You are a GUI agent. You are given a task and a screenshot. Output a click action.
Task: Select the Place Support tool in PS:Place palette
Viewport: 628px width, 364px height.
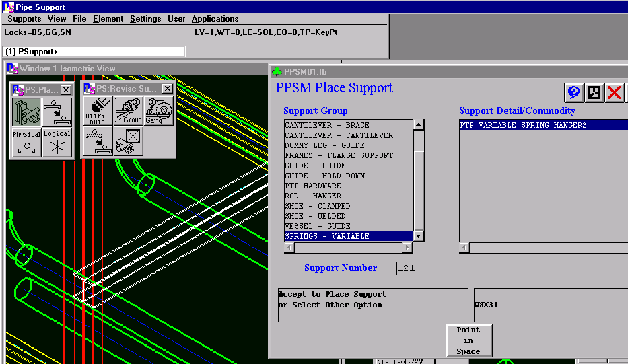click(x=26, y=112)
